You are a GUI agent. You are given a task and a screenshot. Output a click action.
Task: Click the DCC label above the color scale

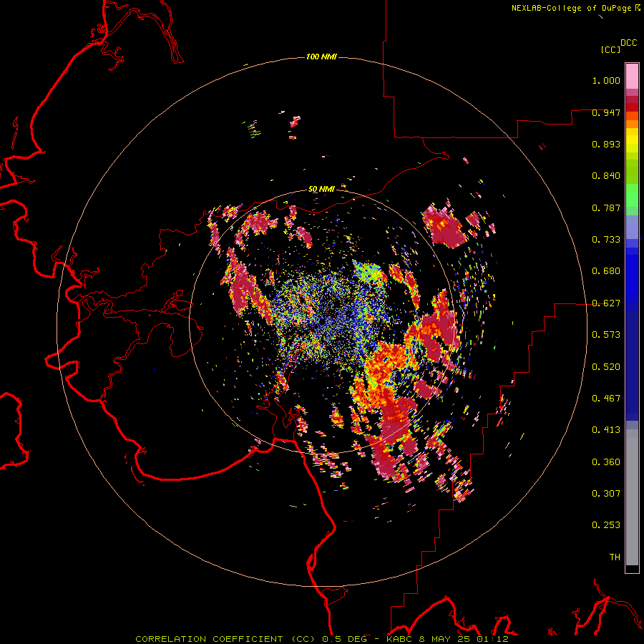(629, 43)
